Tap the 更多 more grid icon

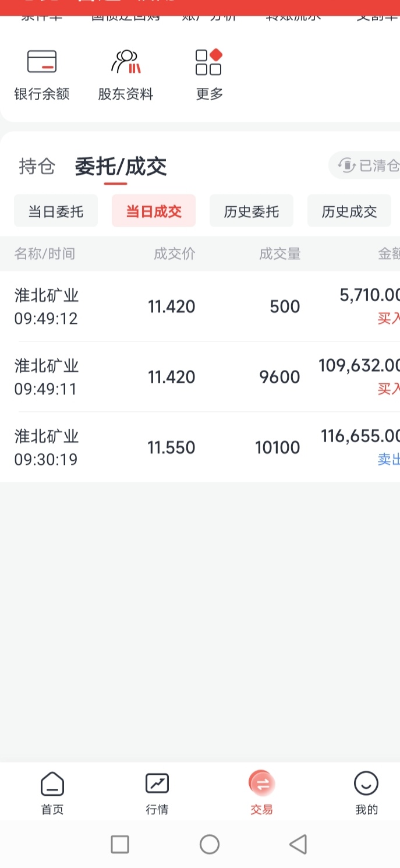(x=209, y=62)
